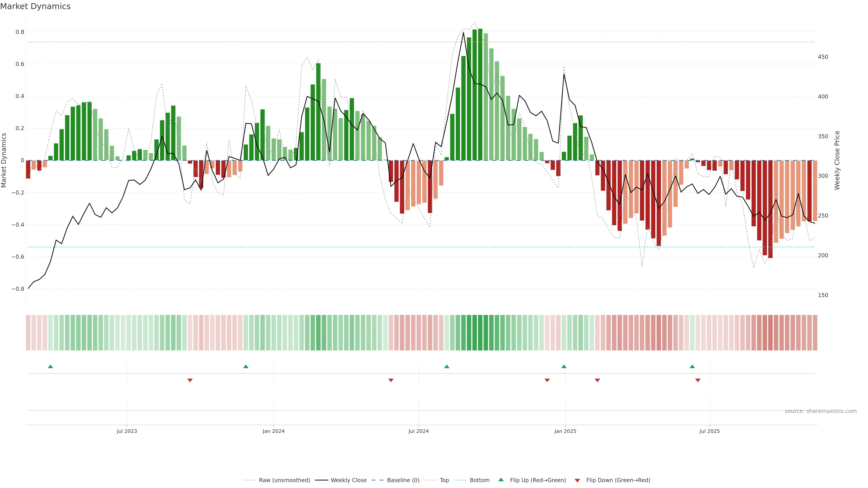Click the Weekly Close Price axis title
This screenshot has height=488, width=868.
[837, 160]
